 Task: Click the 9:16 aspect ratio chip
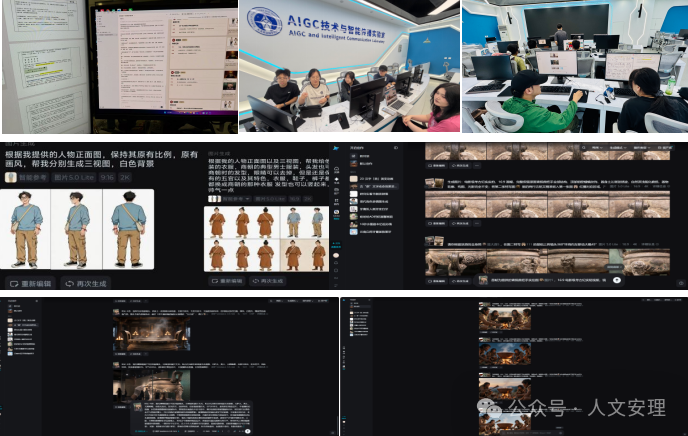click(107, 178)
